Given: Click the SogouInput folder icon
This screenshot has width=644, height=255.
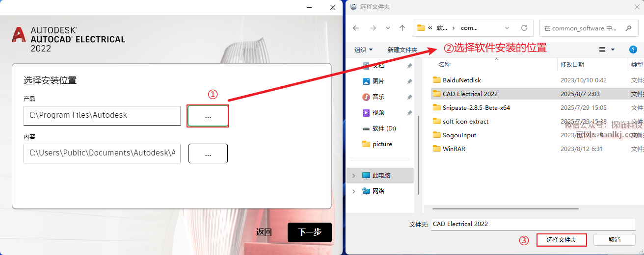Looking at the screenshot, I should click(436, 135).
